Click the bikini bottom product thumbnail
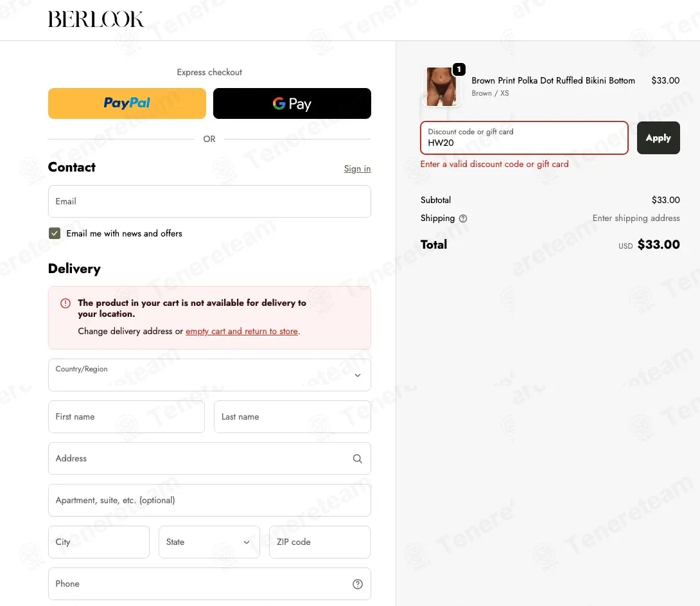This screenshot has width=700, height=606. [x=441, y=87]
